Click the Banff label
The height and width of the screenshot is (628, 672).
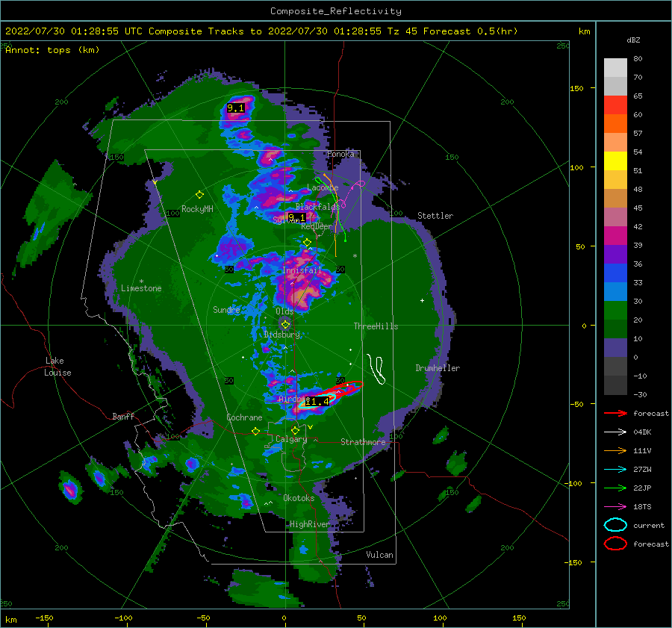123,416
